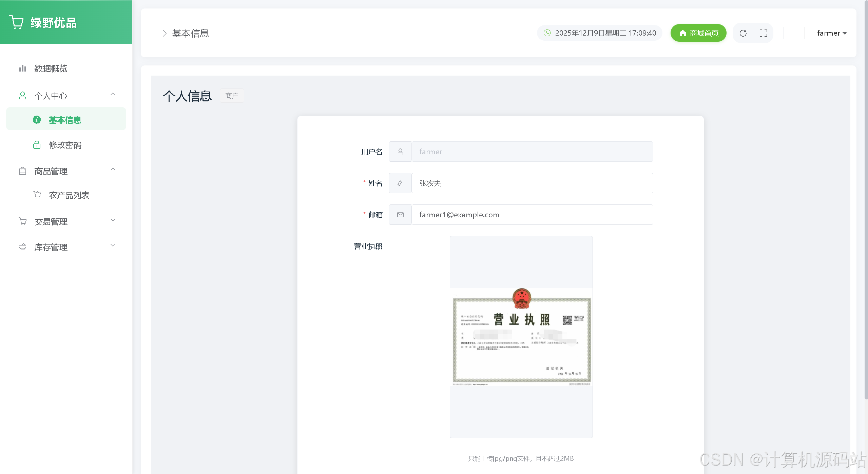Open 农产品列表 menu item
This screenshot has width=868, height=474.
(x=69, y=195)
